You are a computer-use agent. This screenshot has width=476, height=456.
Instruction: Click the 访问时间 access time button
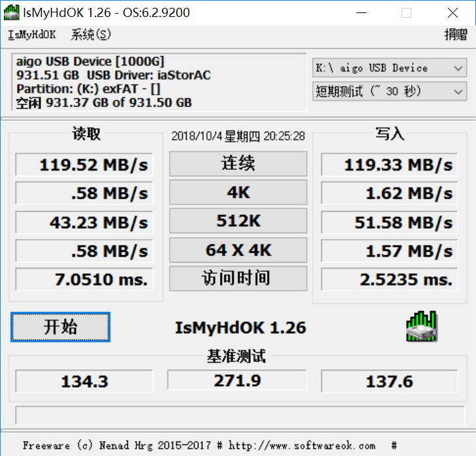[238, 279]
